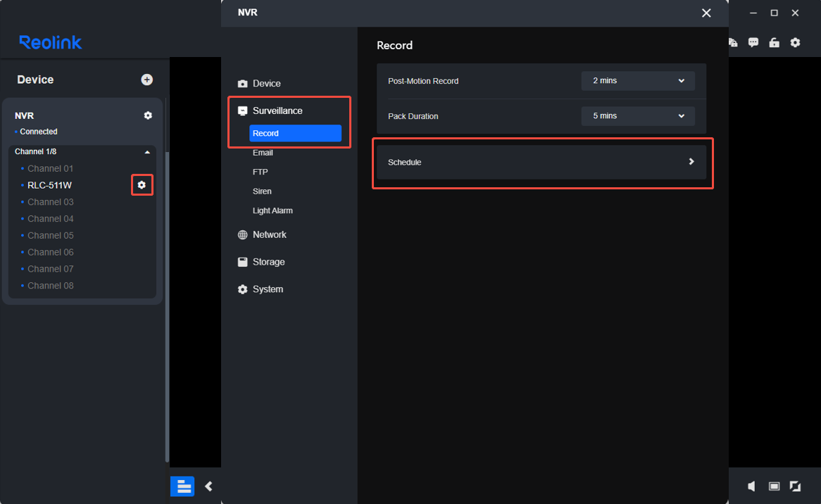This screenshot has width=821, height=504.
Task: Open the Surveillance section
Action: 277,111
